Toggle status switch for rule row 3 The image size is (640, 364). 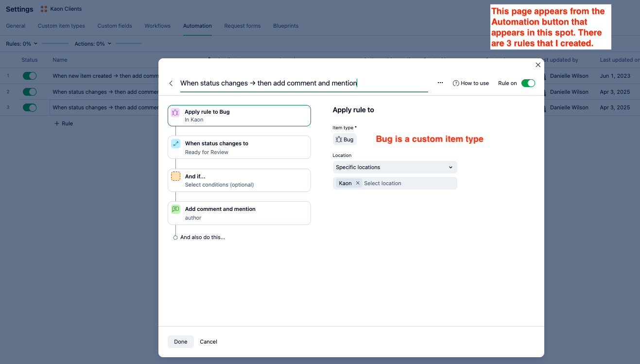coord(30,107)
